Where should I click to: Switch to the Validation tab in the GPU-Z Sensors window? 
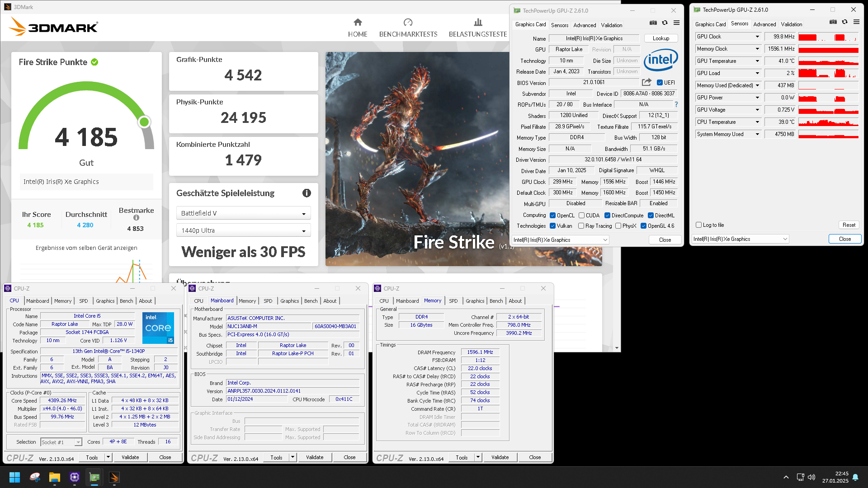click(791, 24)
